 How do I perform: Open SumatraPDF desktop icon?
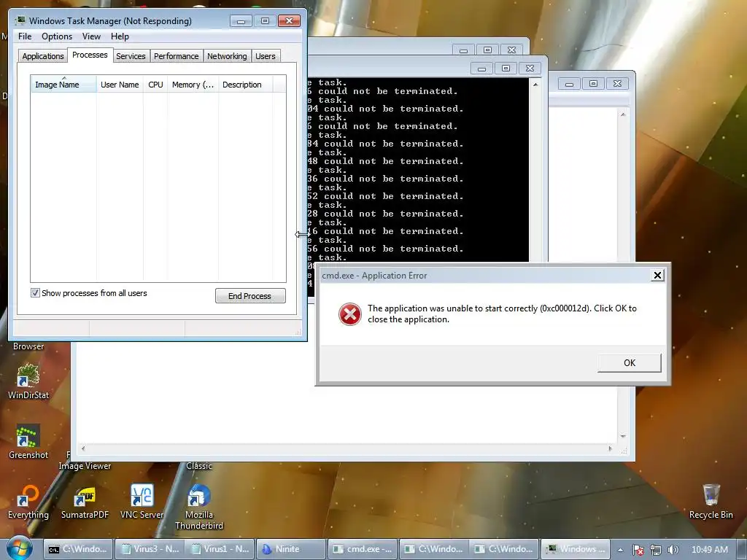pos(85,502)
